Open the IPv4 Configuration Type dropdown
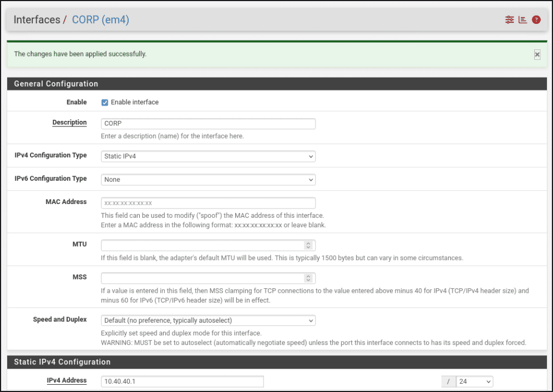553x392 pixels. click(x=208, y=156)
